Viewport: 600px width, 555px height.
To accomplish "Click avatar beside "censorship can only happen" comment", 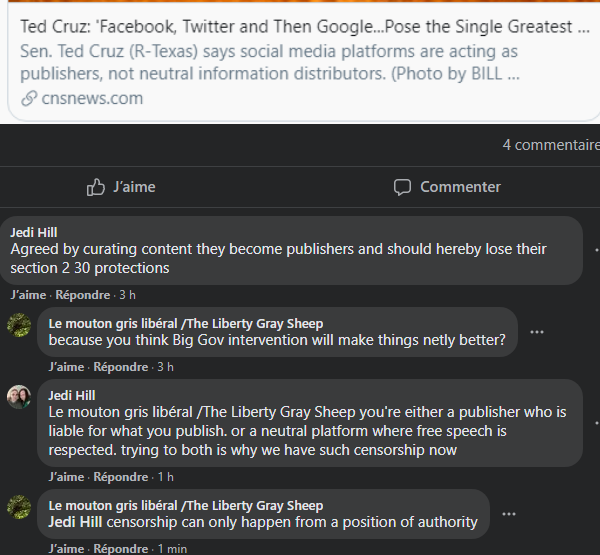I will pos(19,507).
